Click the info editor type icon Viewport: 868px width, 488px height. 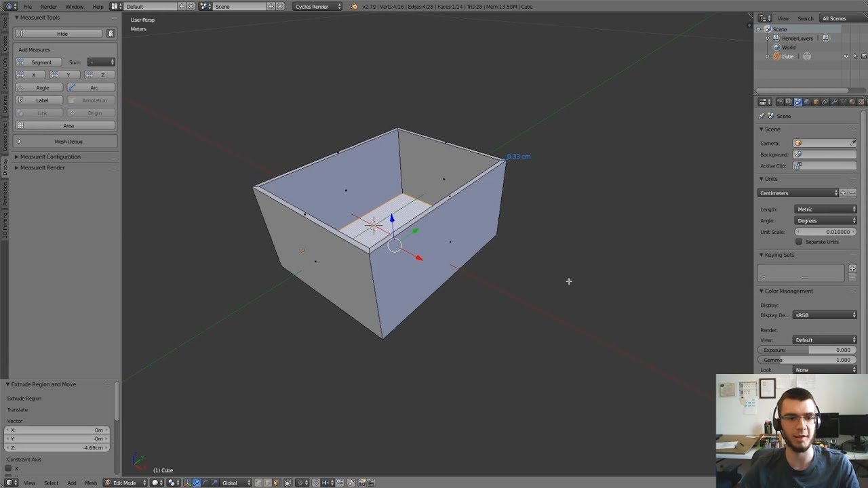pyautogui.click(x=11, y=7)
